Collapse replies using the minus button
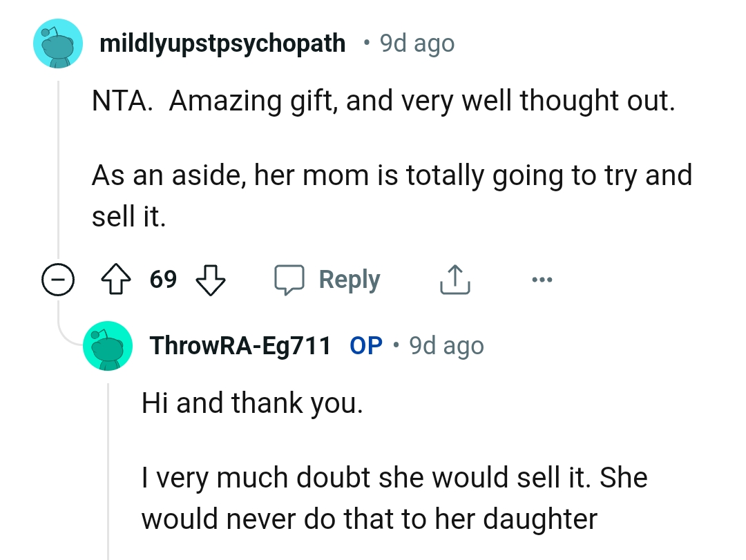 point(59,279)
